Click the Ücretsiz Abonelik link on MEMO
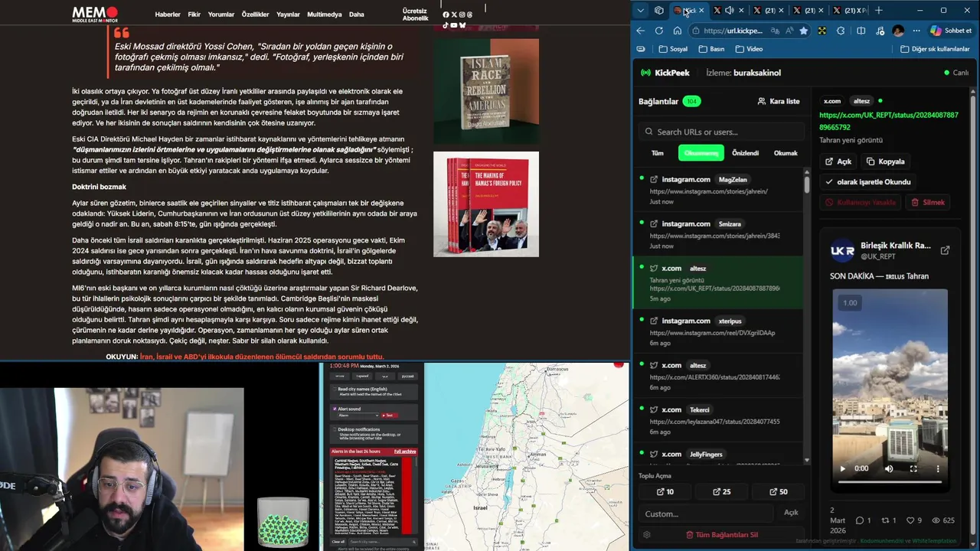The image size is (980, 551). (x=415, y=15)
